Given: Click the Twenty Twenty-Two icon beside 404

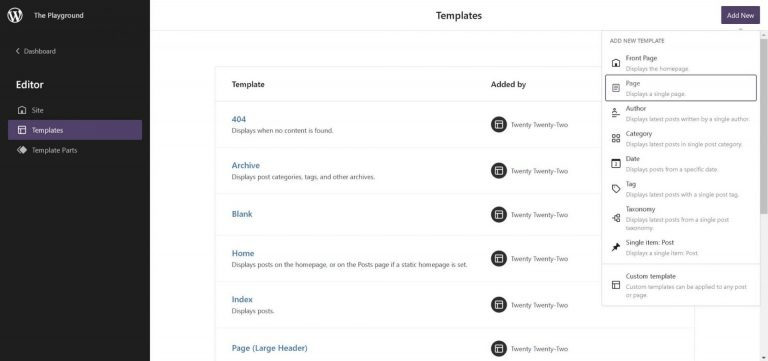Looking at the screenshot, I should tap(499, 124).
